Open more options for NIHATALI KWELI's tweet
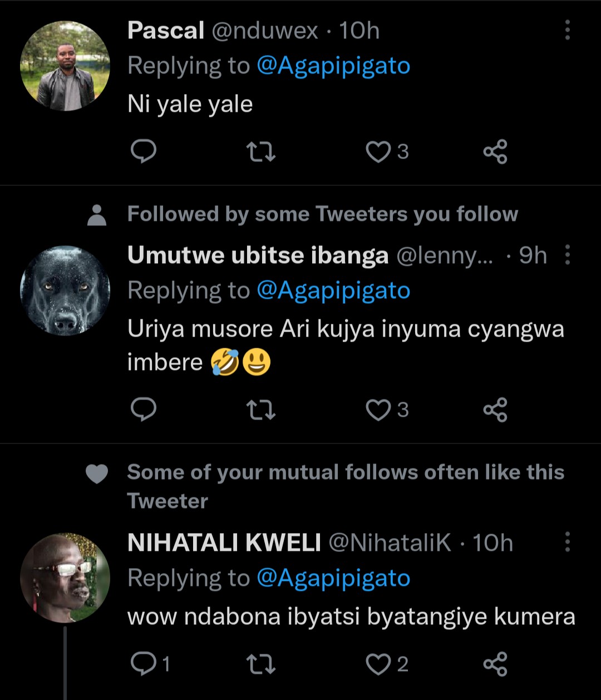 click(567, 541)
